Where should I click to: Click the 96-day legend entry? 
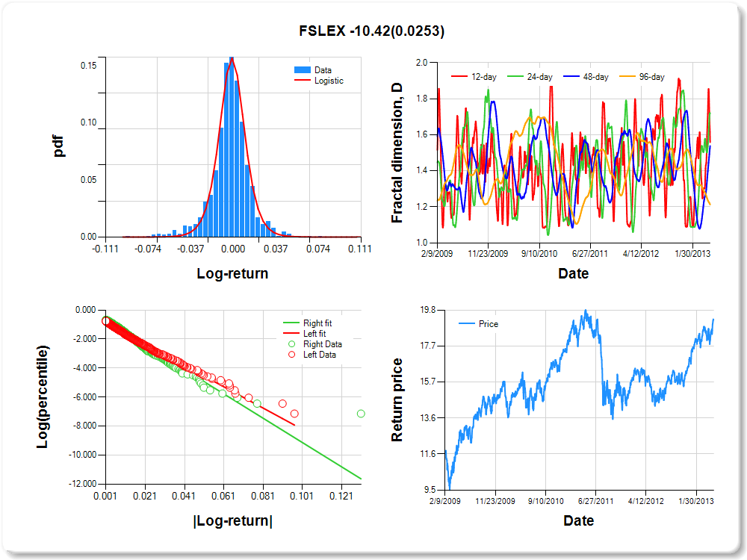pyautogui.click(x=642, y=77)
